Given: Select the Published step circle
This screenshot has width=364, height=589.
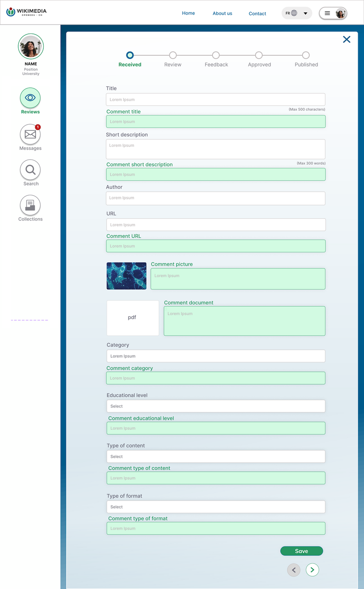Looking at the screenshot, I should [x=306, y=55].
